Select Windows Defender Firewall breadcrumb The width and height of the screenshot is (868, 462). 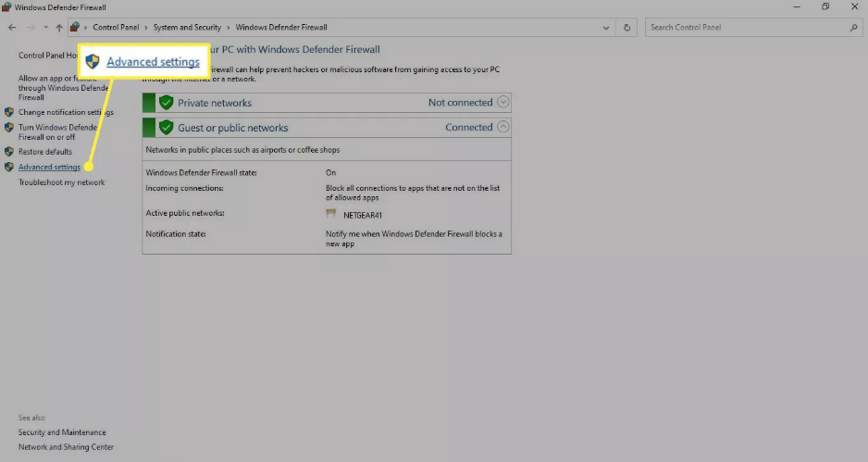281,27
